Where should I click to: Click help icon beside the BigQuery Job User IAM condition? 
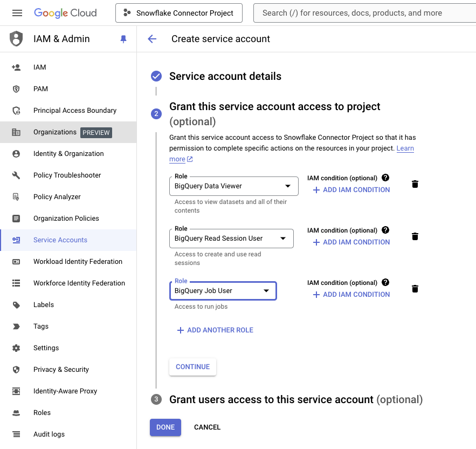385,282
